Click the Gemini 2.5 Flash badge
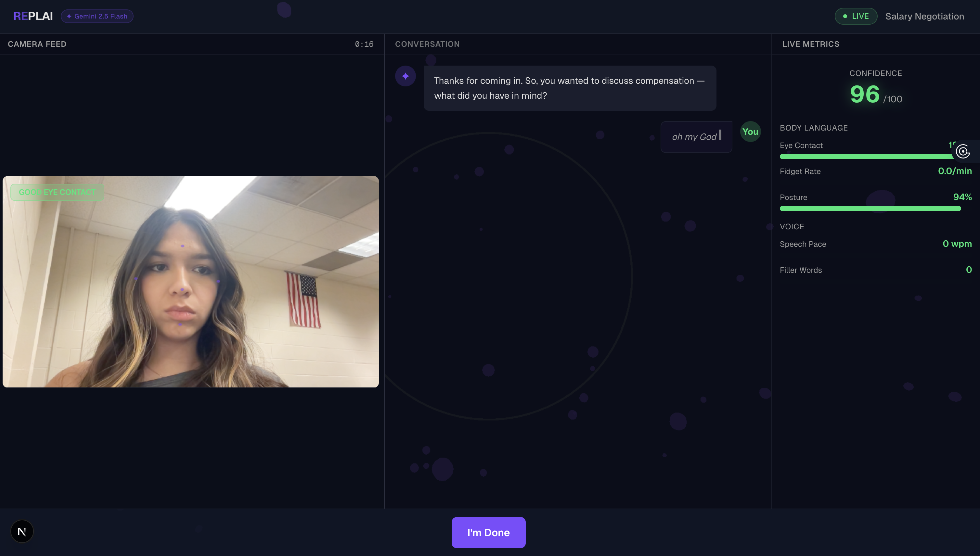Screen dimensions: 980x556 97,16
